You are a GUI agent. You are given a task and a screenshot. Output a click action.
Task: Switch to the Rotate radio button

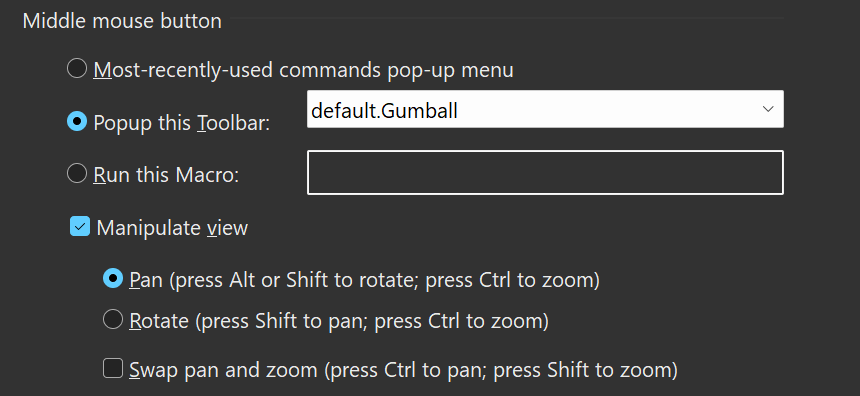point(113,319)
